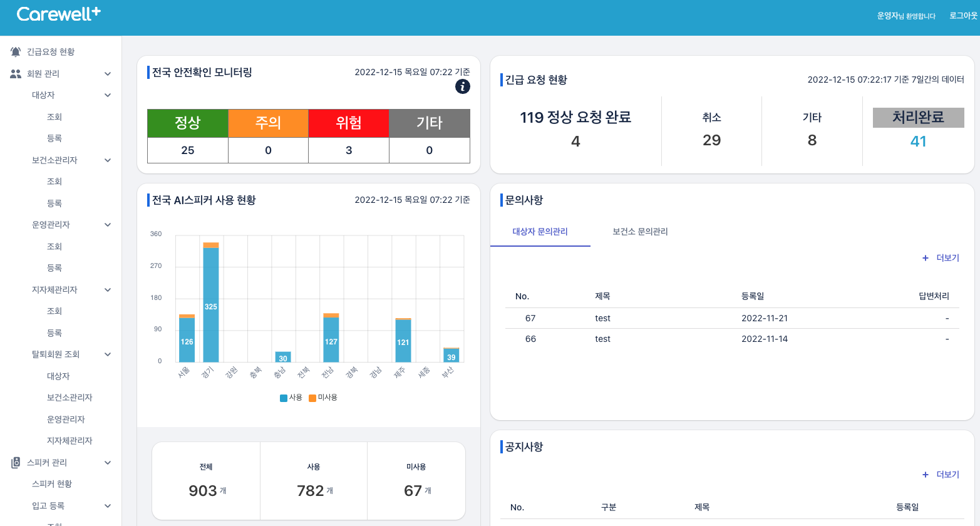Viewport: 980px width, 526px height.
Task: Toggle the 사용 legend item in chart
Action: pyautogui.click(x=291, y=398)
